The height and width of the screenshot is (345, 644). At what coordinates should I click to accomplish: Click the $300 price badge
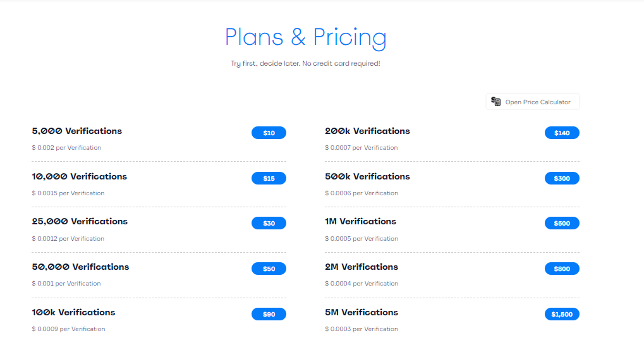point(562,178)
